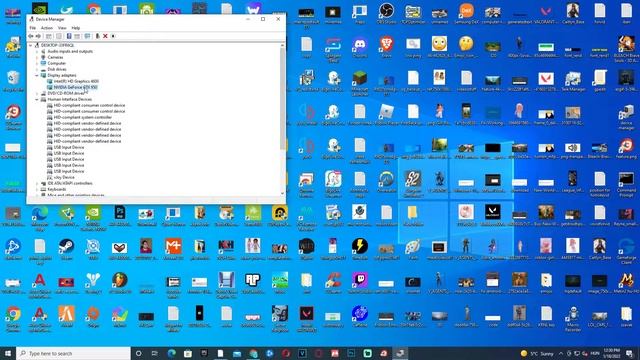Click the Back arrow in Device Manager toolbar
The height and width of the screenshot is (360, 640).
pyautogui.click(x=31, y=36)
